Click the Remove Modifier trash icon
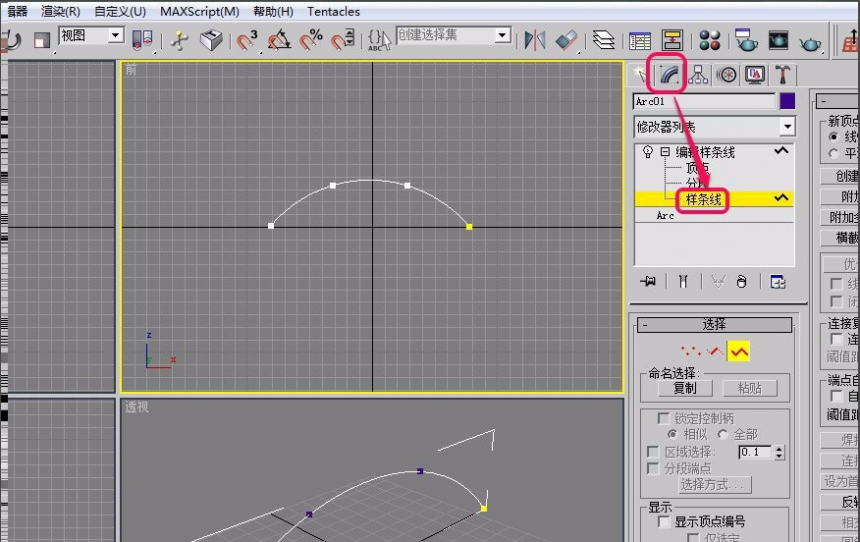The height and width of the screenshot is (542, 860). point(742,281)
